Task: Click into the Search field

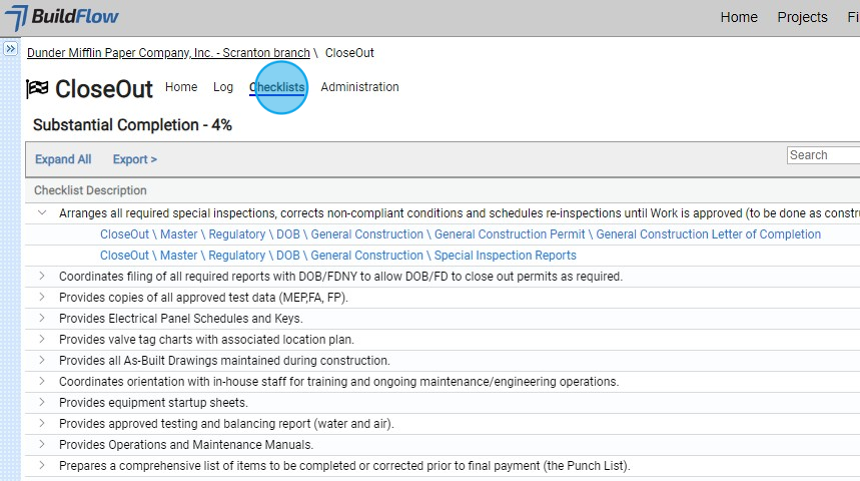Action: pos(823,155)
